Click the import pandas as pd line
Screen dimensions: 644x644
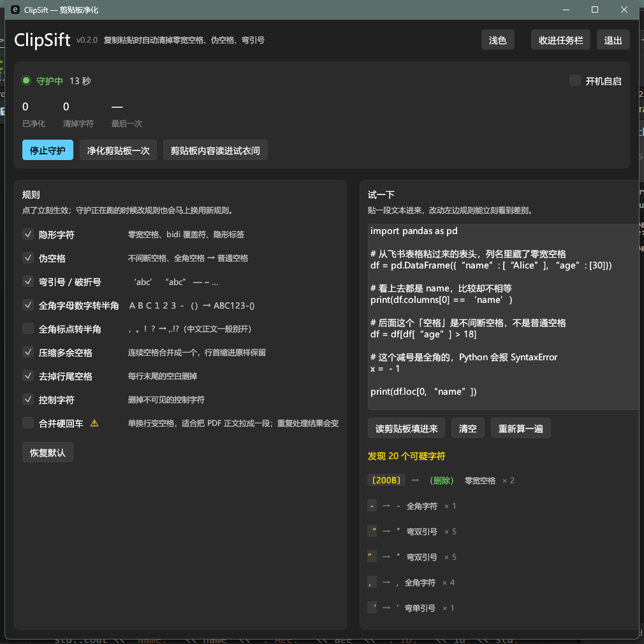414,231
